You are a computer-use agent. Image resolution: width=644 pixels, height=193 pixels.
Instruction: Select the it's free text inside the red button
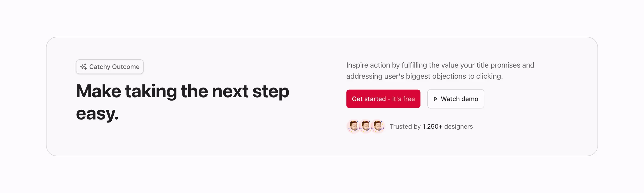(403, 99)
